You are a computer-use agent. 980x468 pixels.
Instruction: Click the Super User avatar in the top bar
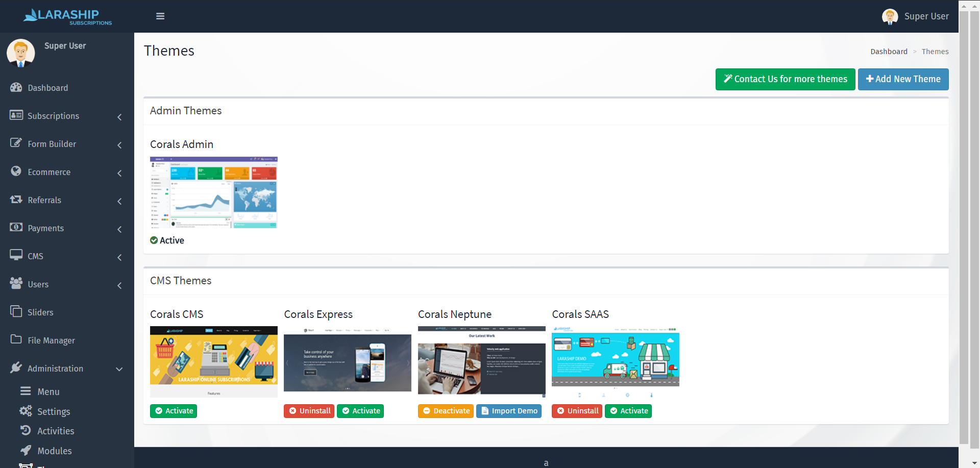click(x=890, y=16)
